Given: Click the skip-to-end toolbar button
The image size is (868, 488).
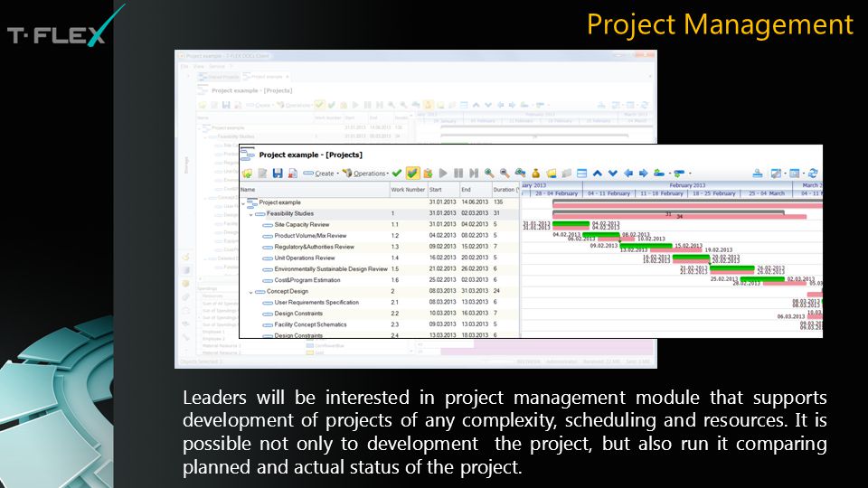Looking at the screenshot, I should pos(474,174).
